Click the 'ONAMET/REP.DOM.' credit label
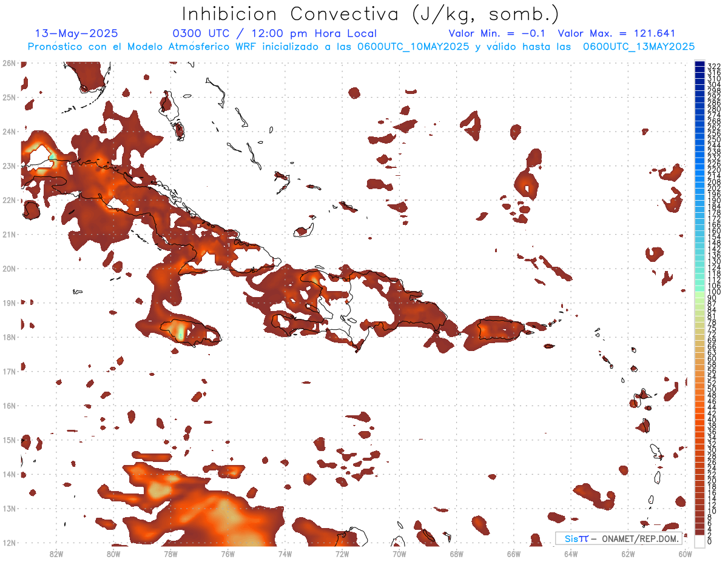 [639, 538]
